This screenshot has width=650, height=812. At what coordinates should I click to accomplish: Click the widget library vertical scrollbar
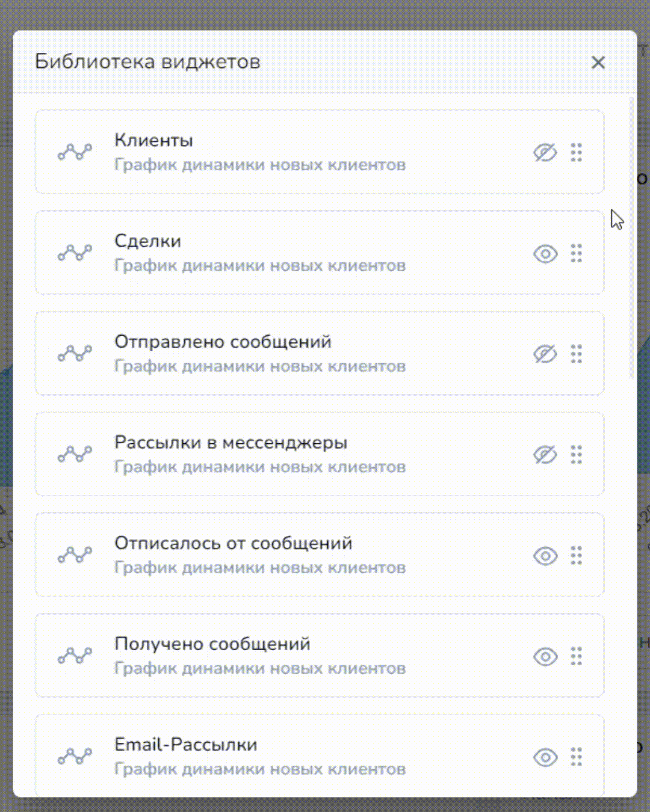[631, 241]
